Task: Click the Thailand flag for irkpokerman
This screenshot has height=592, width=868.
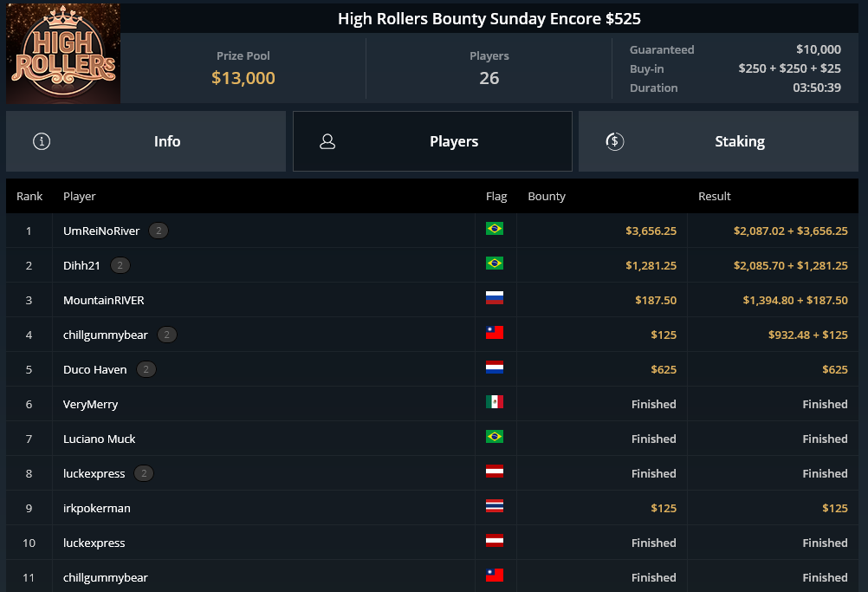Action: (495, 505)
